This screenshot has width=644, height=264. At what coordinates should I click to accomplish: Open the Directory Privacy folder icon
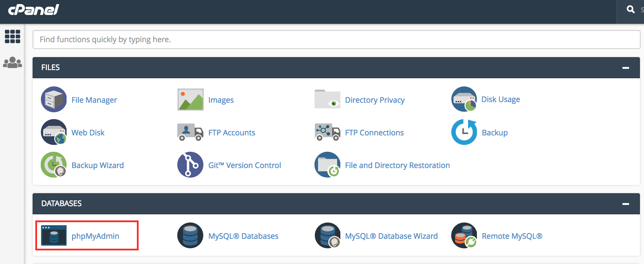pos(327,99)
